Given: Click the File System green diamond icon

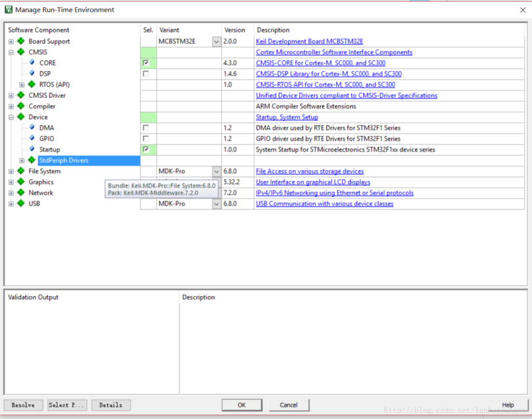Looking at the screenshot, I should point(21,171).
